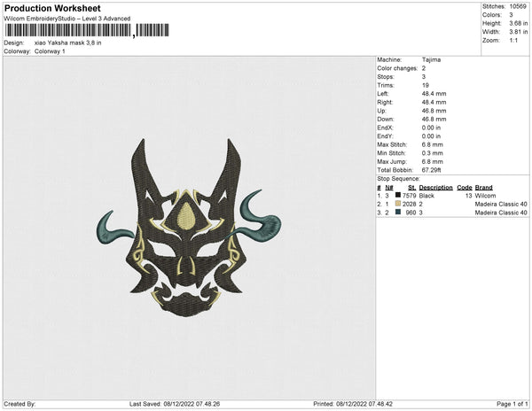The image size is (532, 411).
Task: Click the barcode in the header
Action: click(x=87, y=30)
